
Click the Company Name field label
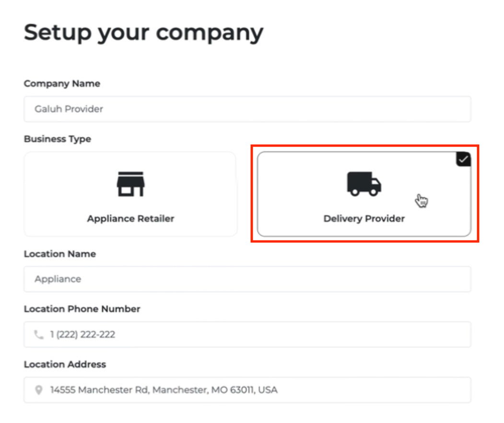[62, 84]
